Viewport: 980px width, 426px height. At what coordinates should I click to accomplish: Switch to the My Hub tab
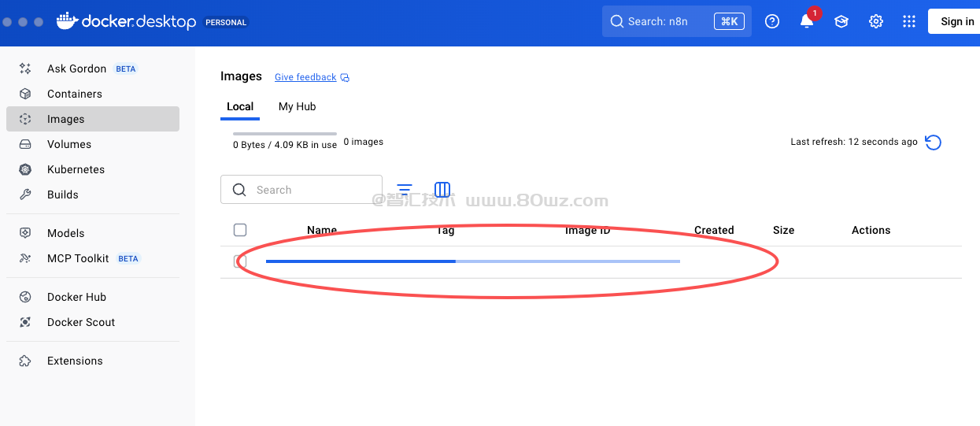pos(297,106)
